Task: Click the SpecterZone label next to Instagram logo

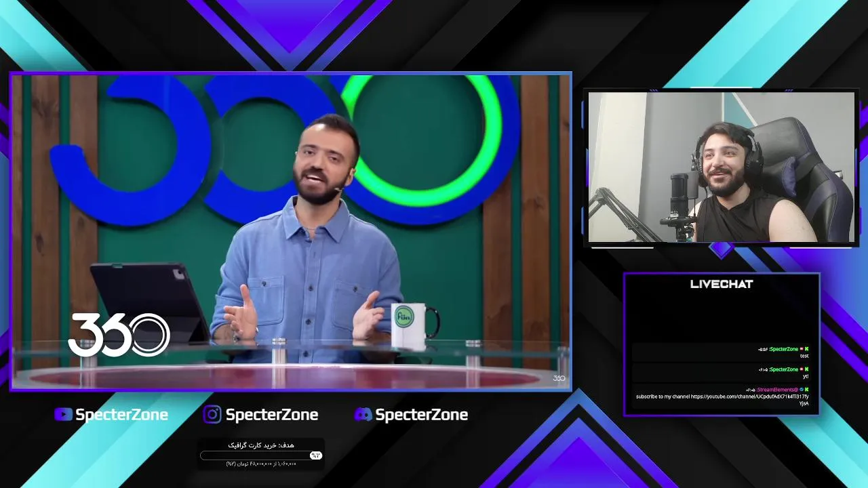Action: tap(271, 415)
